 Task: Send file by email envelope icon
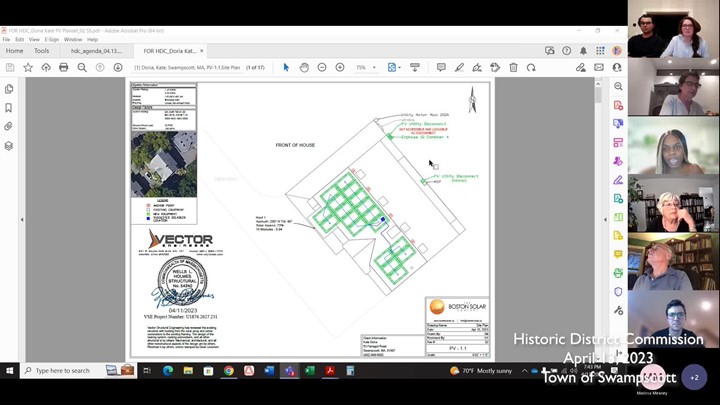point(599,68)
